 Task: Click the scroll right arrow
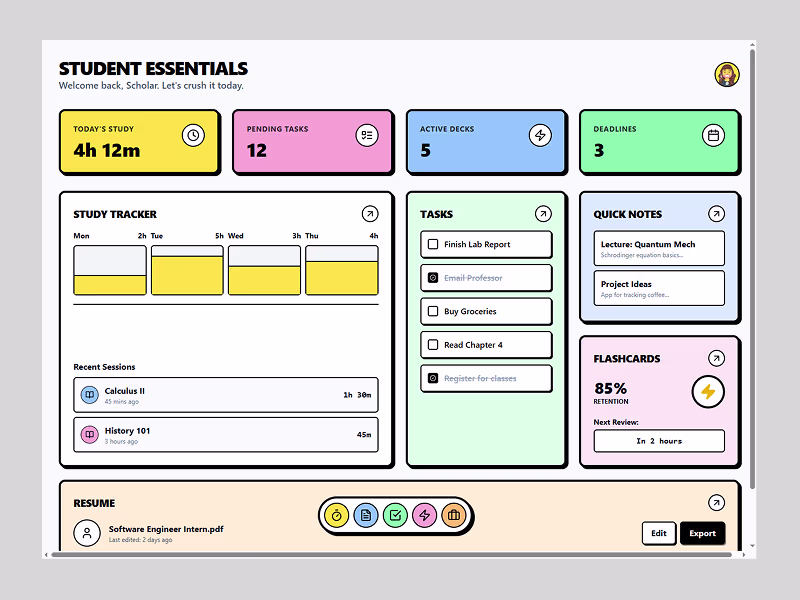[x=743, y=555]
